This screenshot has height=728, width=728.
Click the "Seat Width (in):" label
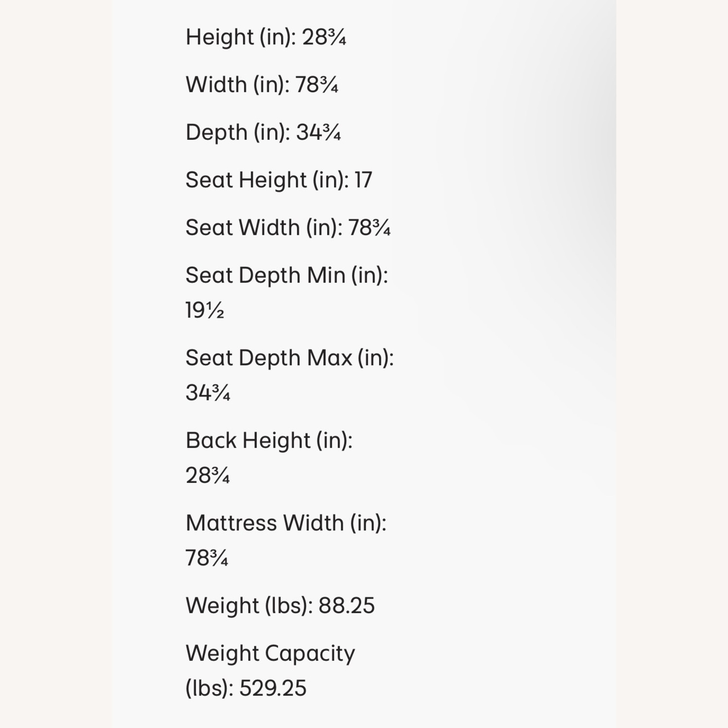tap(265, 228)
